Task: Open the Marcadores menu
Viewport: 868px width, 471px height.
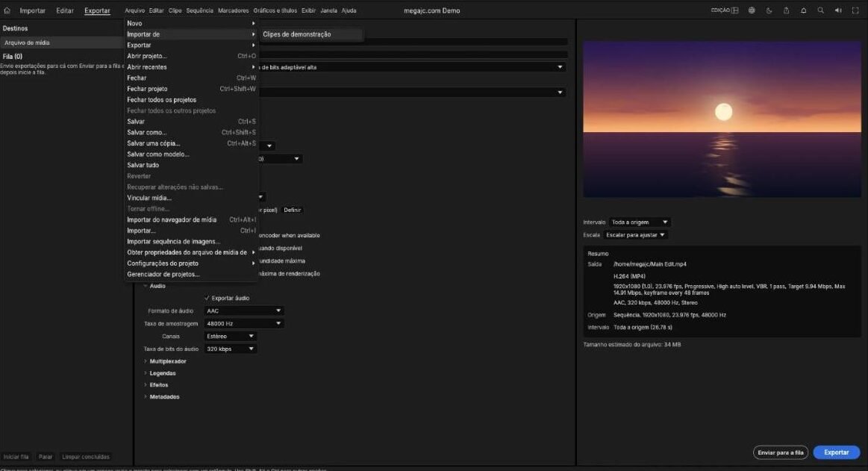Action: point(233,10)
